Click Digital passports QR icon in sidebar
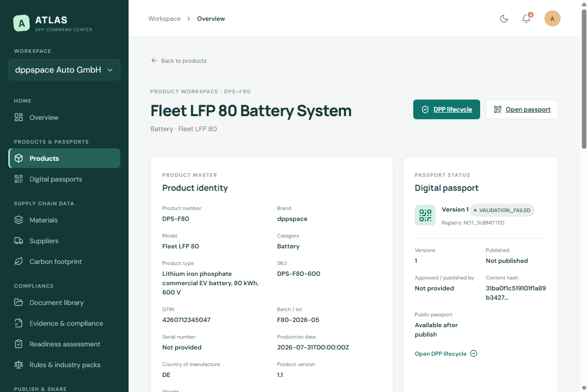 pos(19,179)
